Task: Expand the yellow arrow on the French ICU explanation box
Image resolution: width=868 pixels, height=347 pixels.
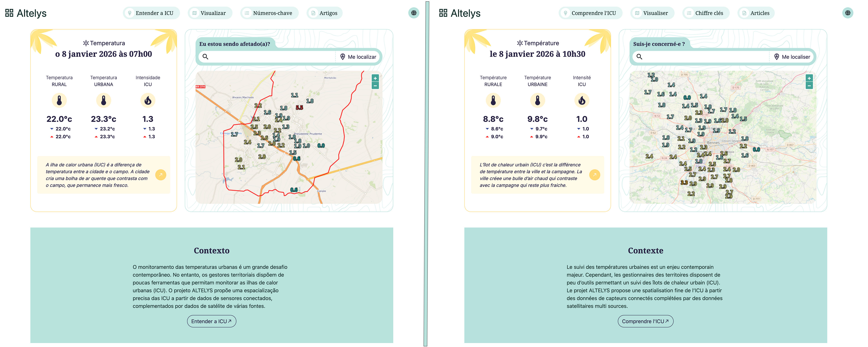Action: click(x=595, y=175)
